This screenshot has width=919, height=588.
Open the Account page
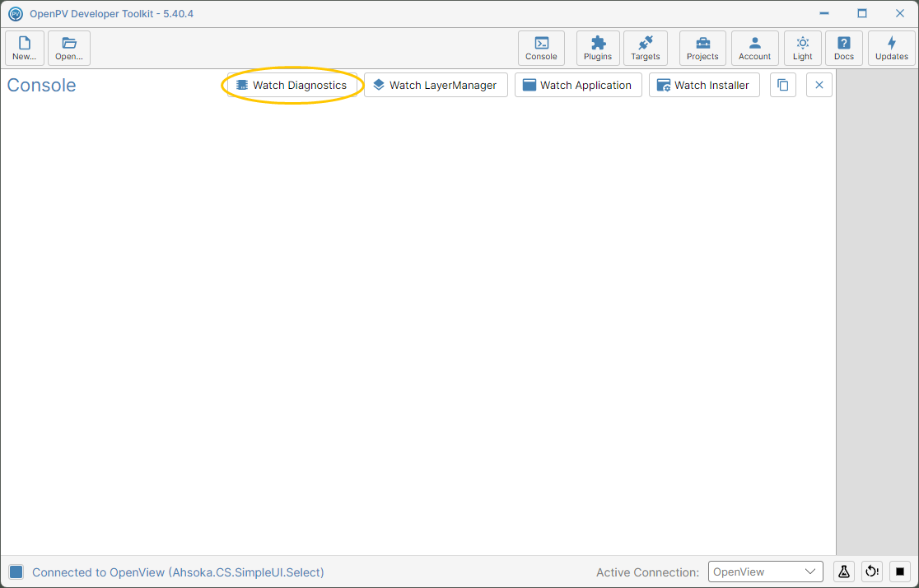pyautogui.click(x=754, y=48)
